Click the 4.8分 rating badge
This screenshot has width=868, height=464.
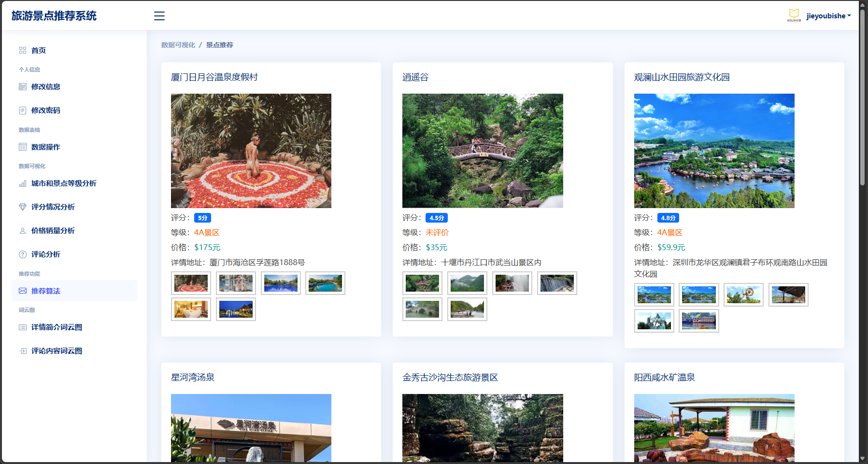pyautogui.click(x=668, y=218)
